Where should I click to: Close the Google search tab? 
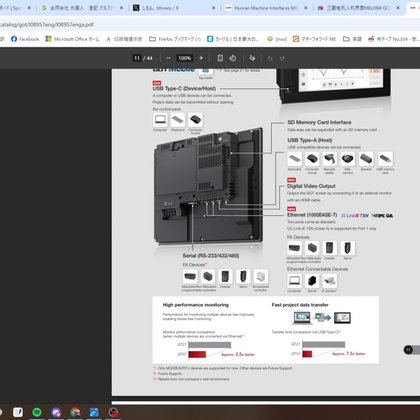121,8
